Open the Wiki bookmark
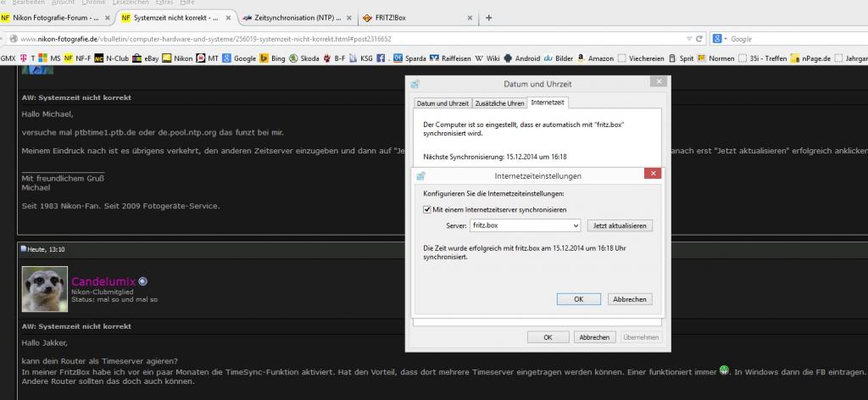This screenshot has width=868, height=400. pos(487,58)
